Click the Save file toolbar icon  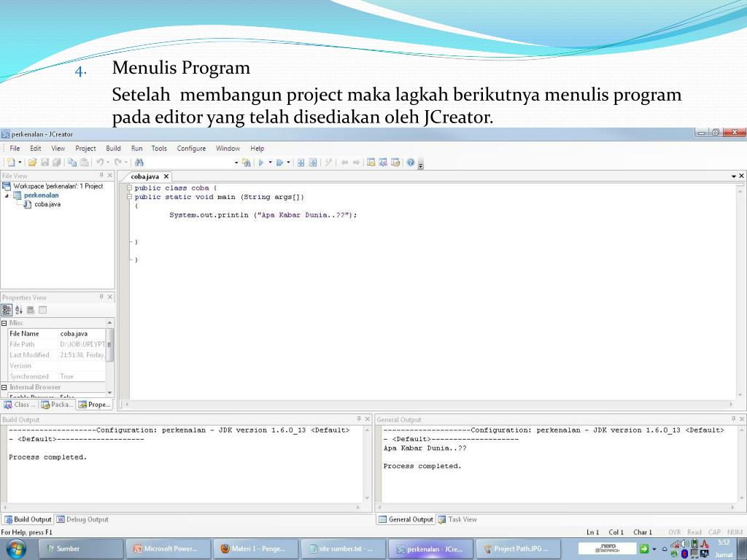44,163
